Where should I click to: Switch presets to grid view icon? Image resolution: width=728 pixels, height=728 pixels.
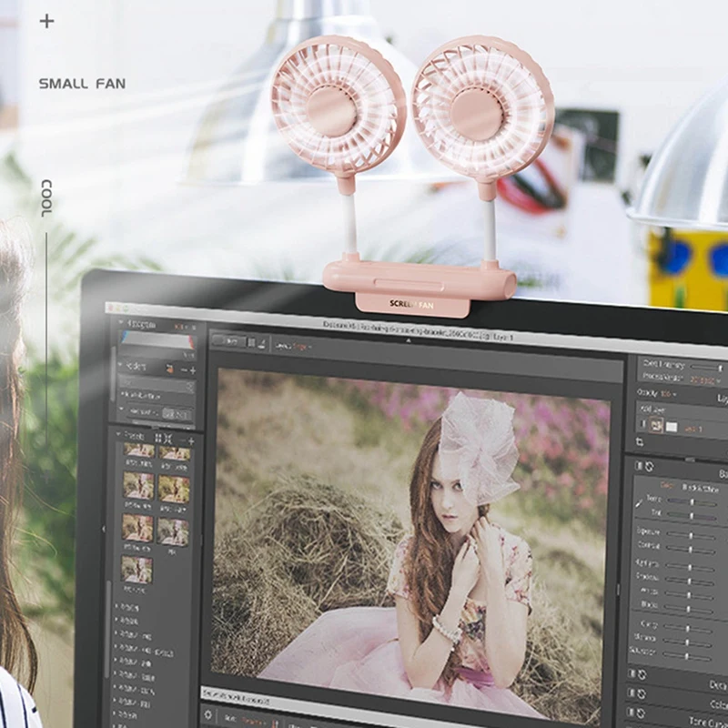157,438
